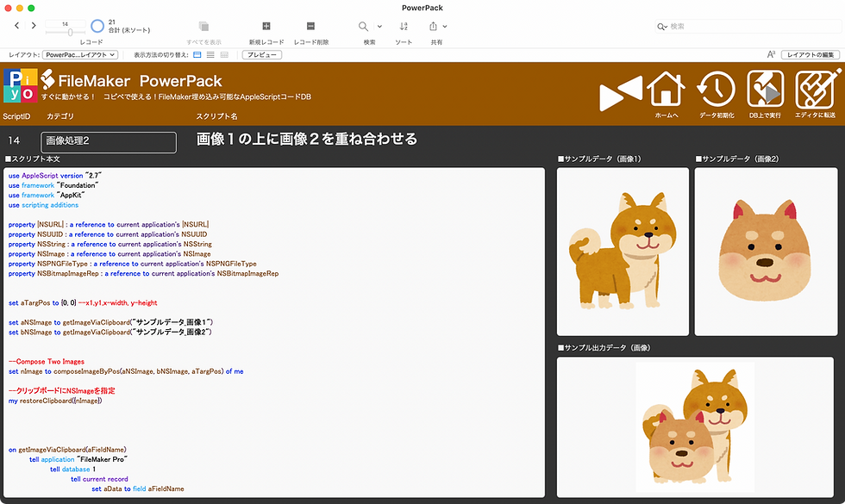
Task: Click the 'set aTargPos to {0, 0}' line
Action: point(83,302)
